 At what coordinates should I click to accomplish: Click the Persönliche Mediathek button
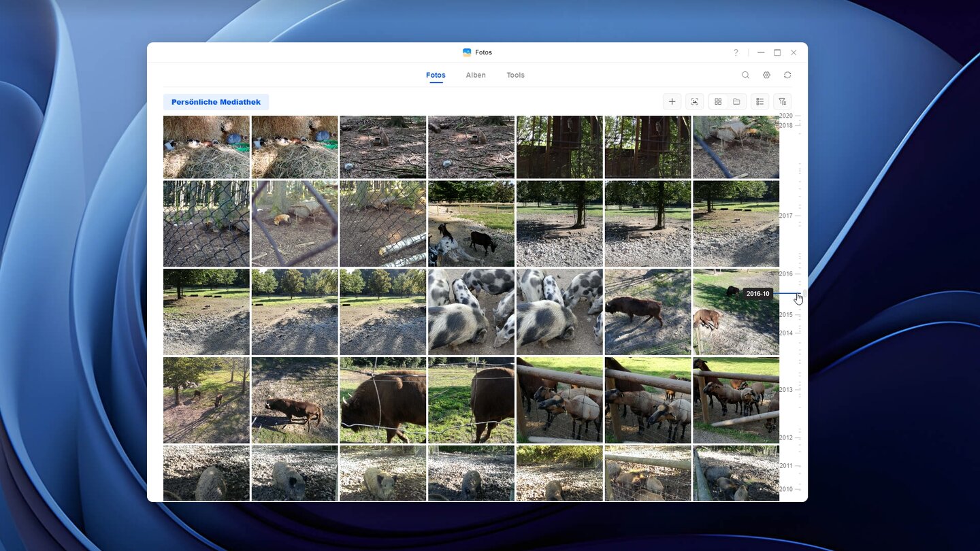[216, 102]
